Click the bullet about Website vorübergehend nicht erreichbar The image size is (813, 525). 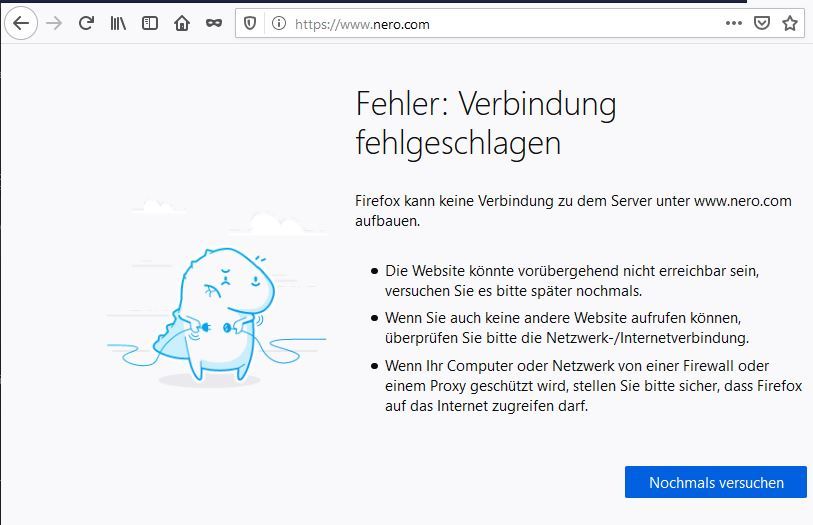coord(572,281)
